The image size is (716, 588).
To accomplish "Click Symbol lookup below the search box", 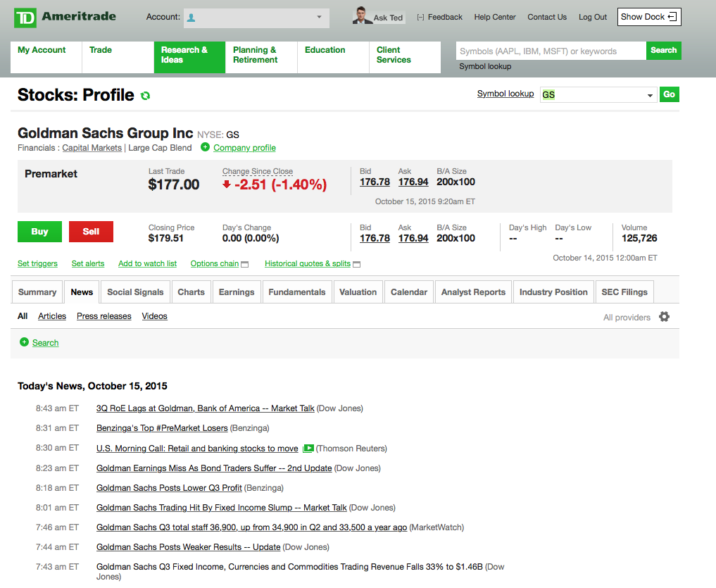I will coord(485,66).
